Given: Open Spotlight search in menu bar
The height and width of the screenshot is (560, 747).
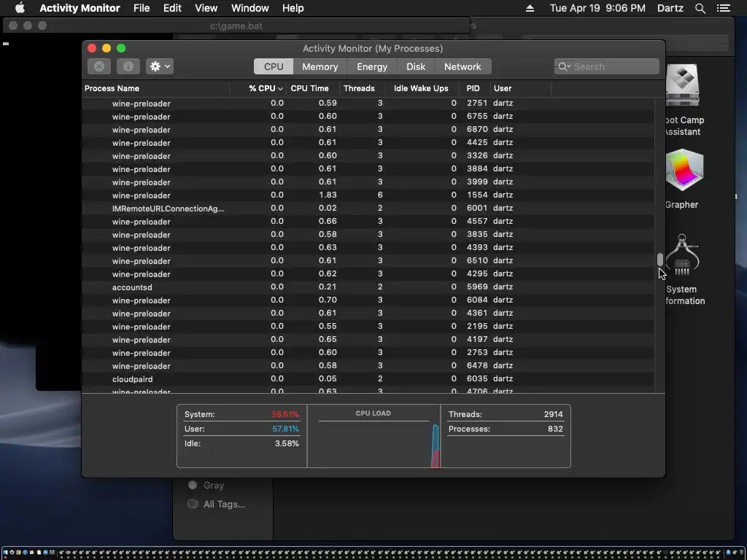Looking at the screenshot, I should 700,8.
